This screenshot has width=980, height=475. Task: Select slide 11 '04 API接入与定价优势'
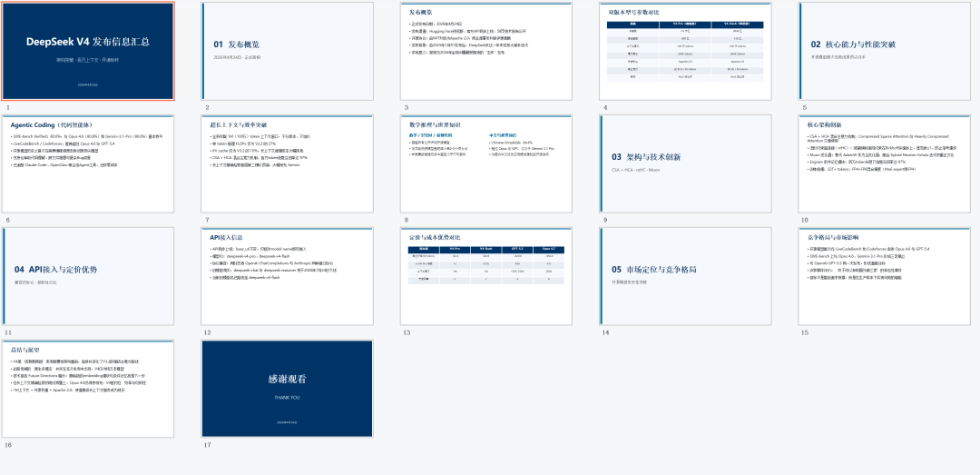(88, 277)
